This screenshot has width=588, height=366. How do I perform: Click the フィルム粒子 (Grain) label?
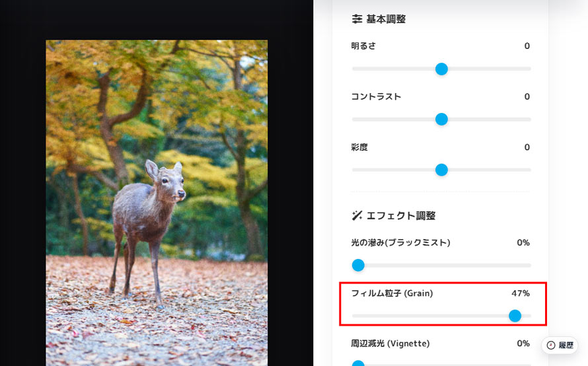click(x=392, y=293)
